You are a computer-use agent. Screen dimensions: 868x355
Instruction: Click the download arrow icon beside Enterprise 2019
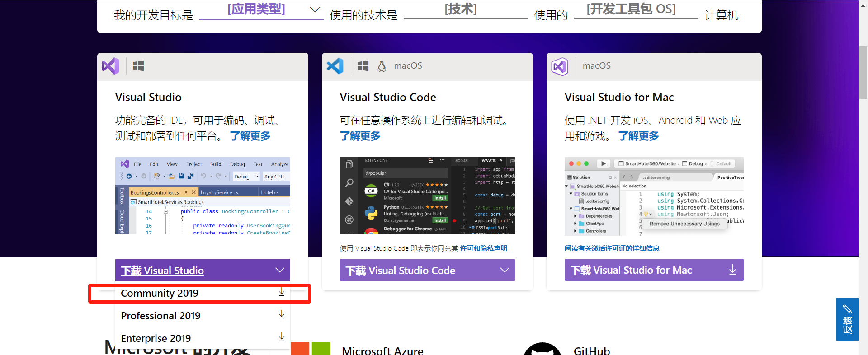tap(282, 337)
